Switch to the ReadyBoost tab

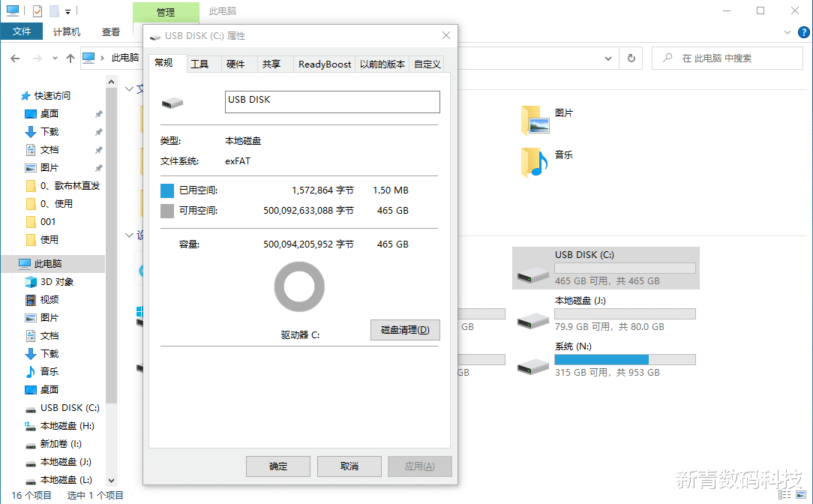coord(324,64)
